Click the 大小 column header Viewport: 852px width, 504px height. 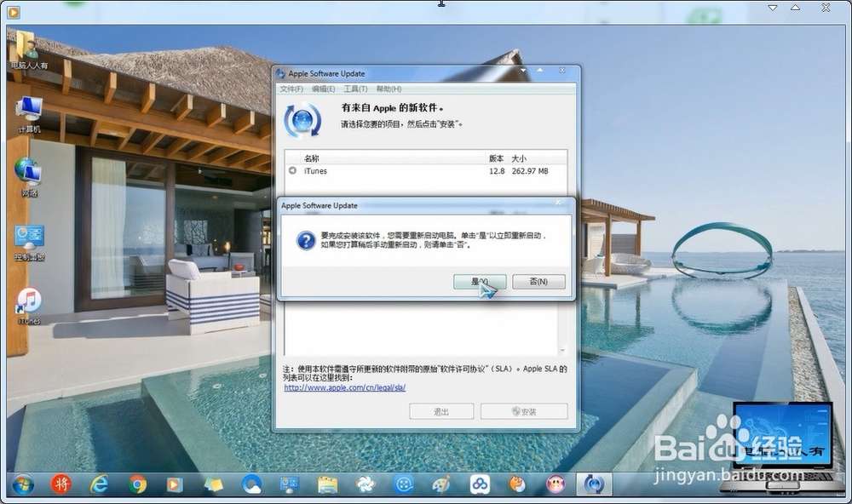click(x=519, y=158)
